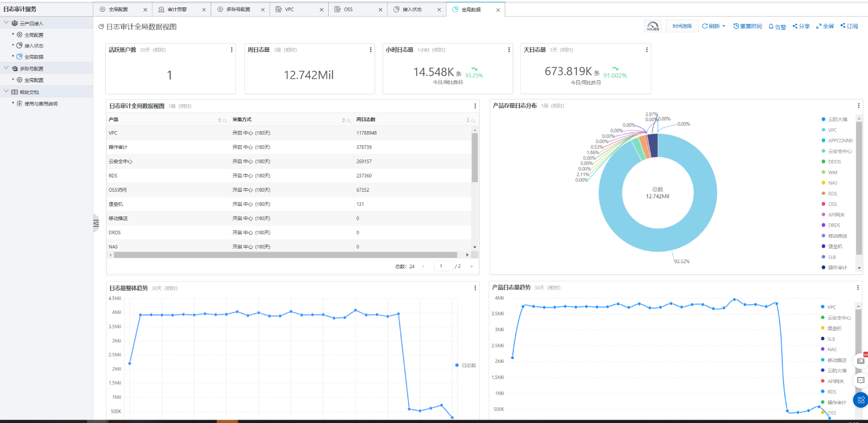Open 全局配置 under 多账号配置 in sidebar
The height and width of the screenshot is (423, 868).
tap(34, 80)
